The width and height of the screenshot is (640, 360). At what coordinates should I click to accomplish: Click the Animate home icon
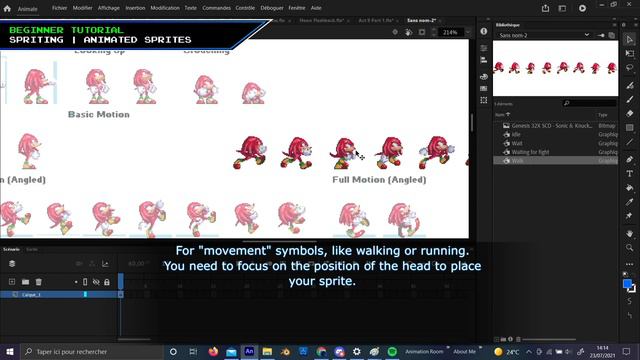pos(7,8)
